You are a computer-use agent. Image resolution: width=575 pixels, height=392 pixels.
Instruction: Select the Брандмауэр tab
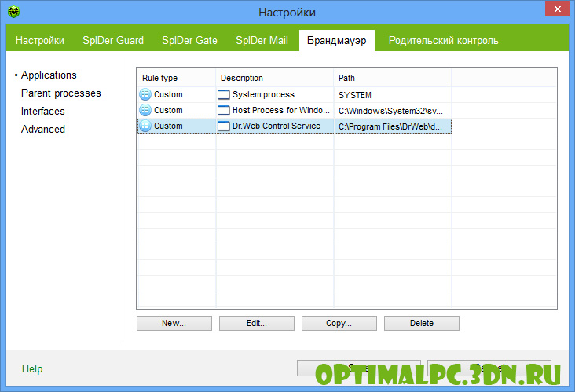337,40
